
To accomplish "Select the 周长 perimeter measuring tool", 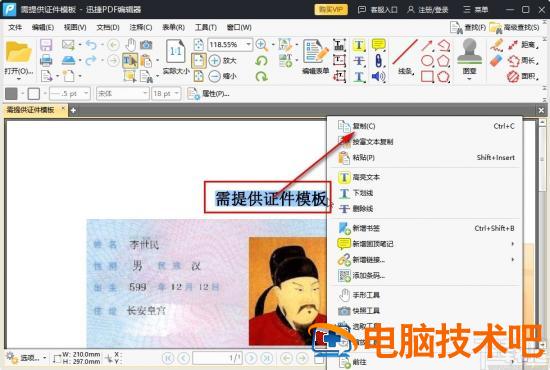I will coord(523,61).
